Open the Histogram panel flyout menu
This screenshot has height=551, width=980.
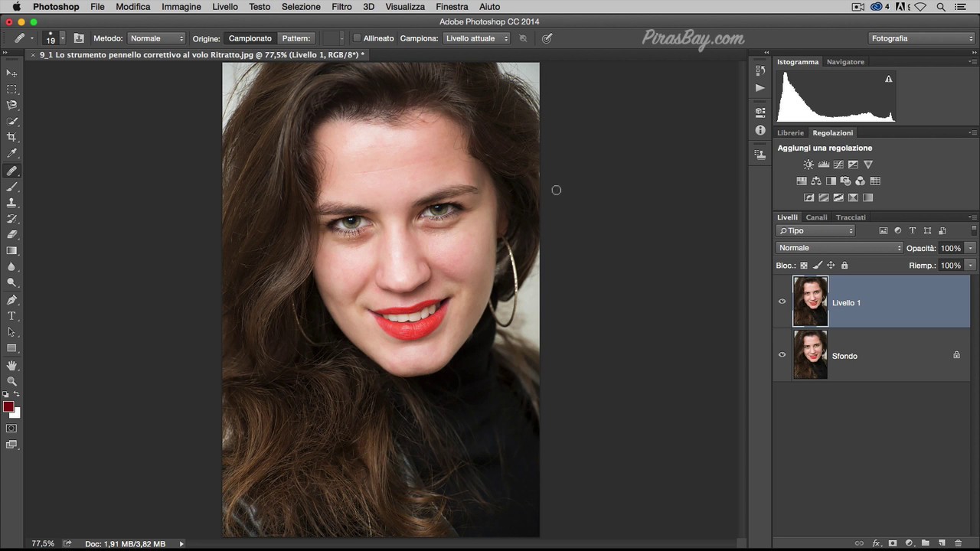click(972, 62)
